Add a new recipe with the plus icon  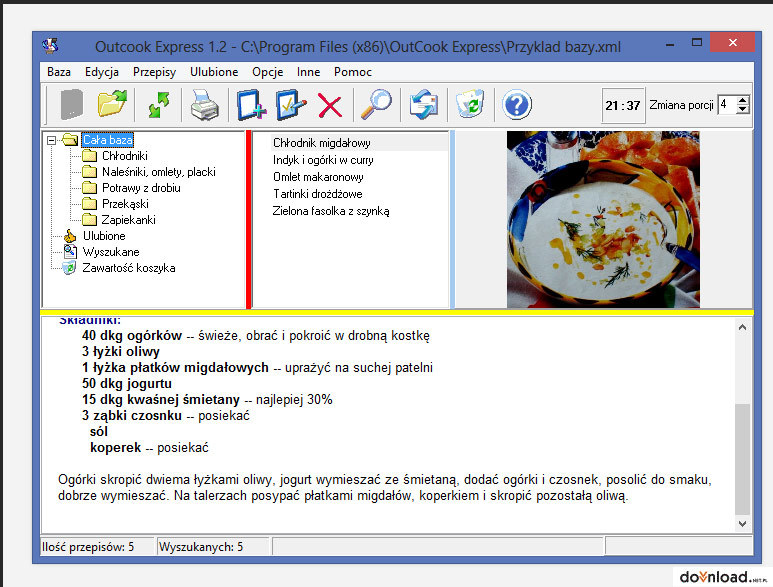(251, 105)
